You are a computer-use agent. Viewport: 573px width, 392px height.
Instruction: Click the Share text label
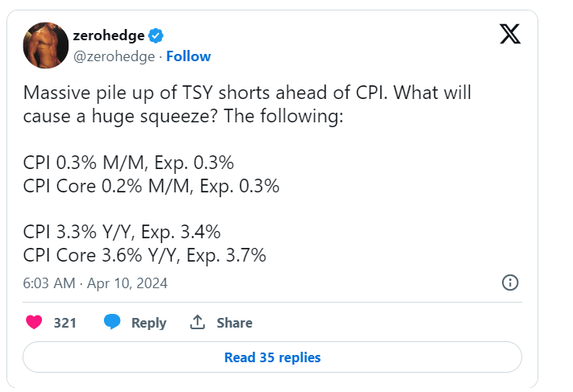coord(234,323)
